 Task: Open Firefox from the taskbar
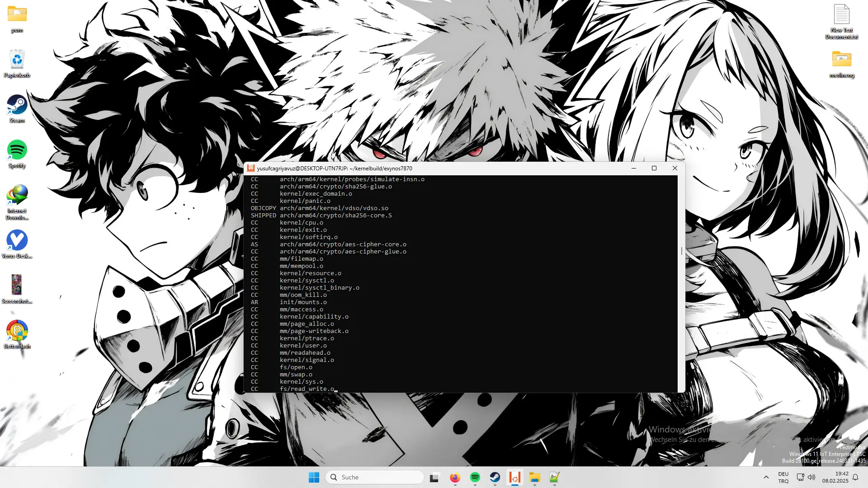pos(455,477)
